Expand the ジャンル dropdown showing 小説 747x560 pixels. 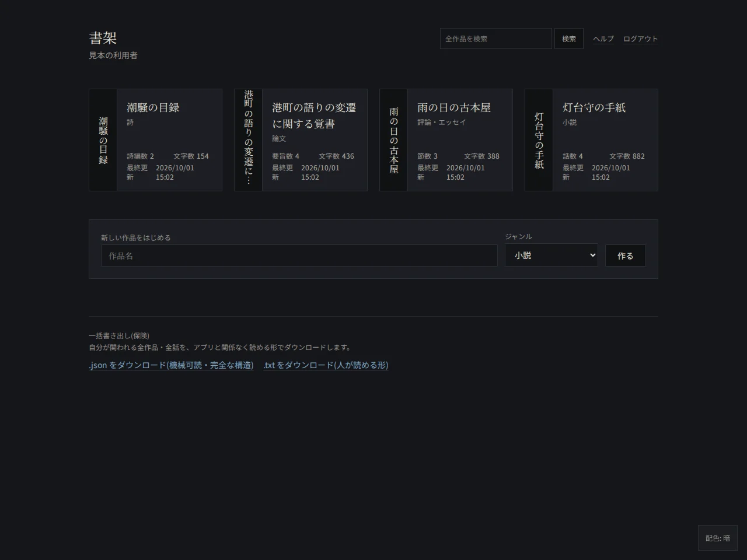coord(551,255)
